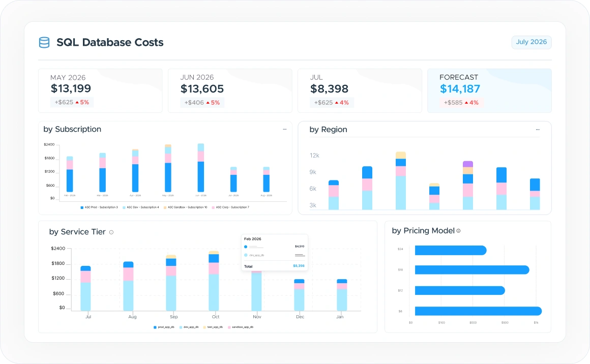Click the +$625 4% change badge under JUL
Screen dimensions: 590x364
tap(332, 103)
